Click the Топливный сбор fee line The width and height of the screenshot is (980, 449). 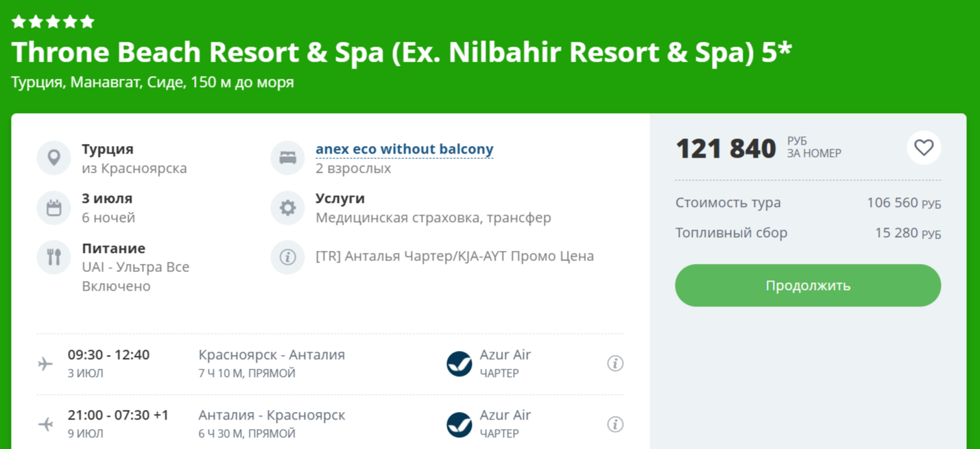[807, 233]
